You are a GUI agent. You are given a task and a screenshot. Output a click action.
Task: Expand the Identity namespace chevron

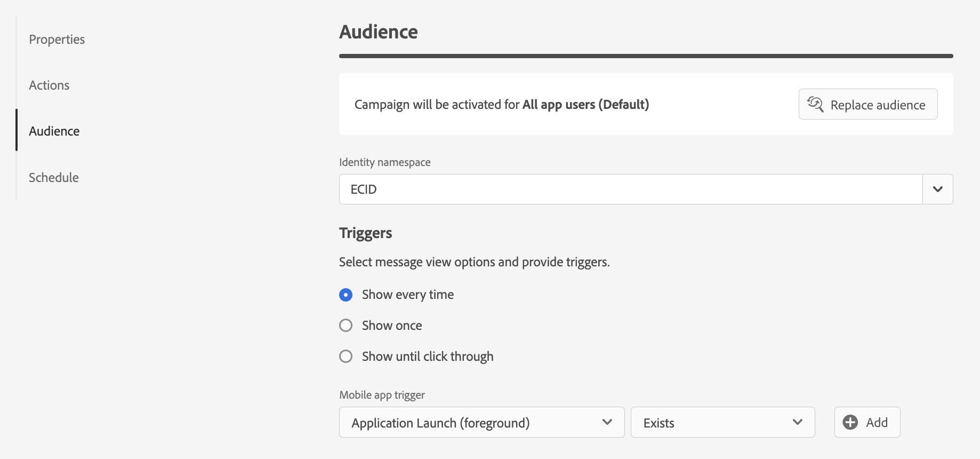[938, 189]
